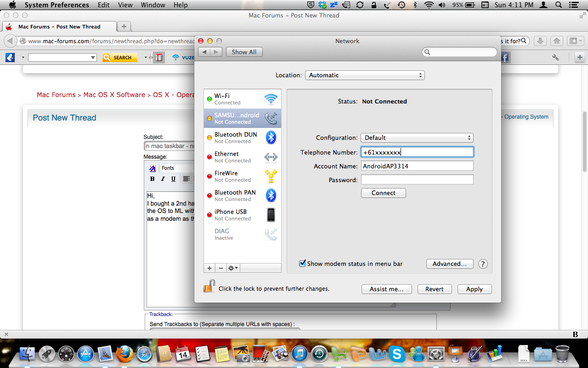Viewport: 588px width, 368px height.
Task: Open the Mac Forums breadcrumb link
Action: tap(56, 95)
